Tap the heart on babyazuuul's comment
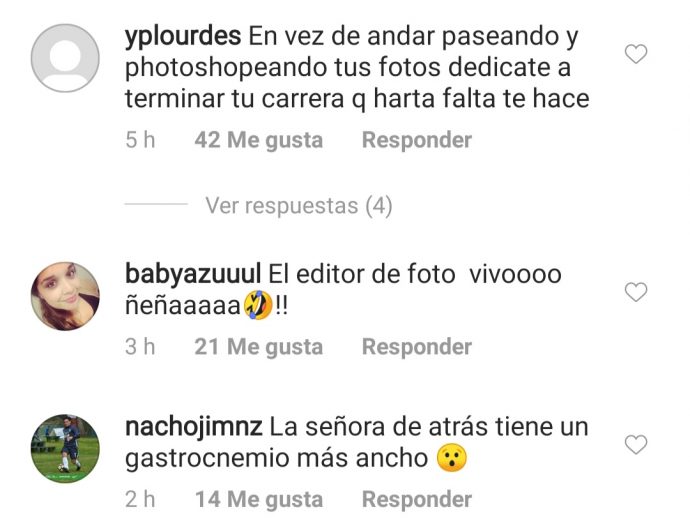 (x=636, y=292)
